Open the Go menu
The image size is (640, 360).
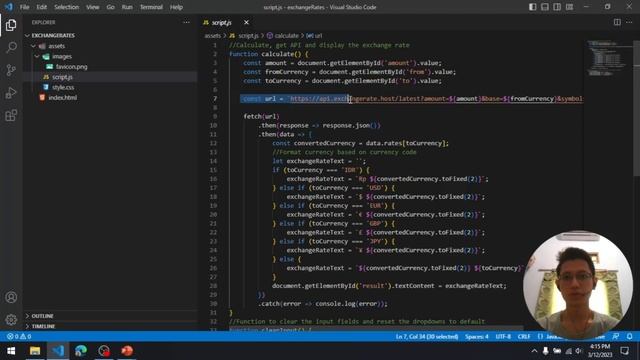point(110,7)
